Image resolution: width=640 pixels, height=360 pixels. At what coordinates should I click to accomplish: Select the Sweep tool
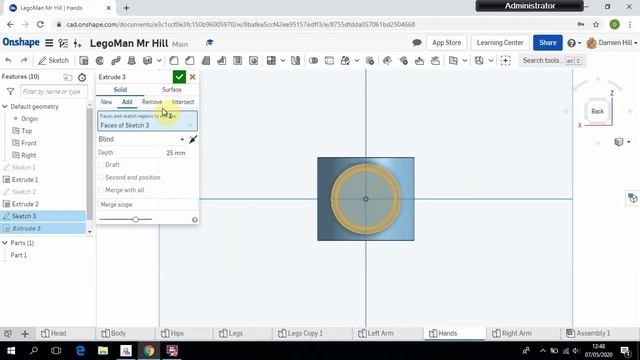click(x=116, y=60)
